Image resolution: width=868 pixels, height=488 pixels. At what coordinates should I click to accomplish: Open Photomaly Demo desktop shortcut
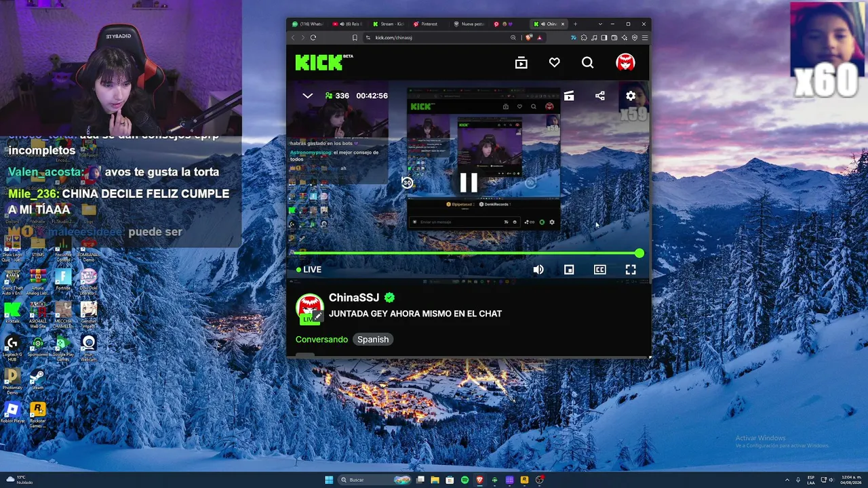tap(12, 382)
